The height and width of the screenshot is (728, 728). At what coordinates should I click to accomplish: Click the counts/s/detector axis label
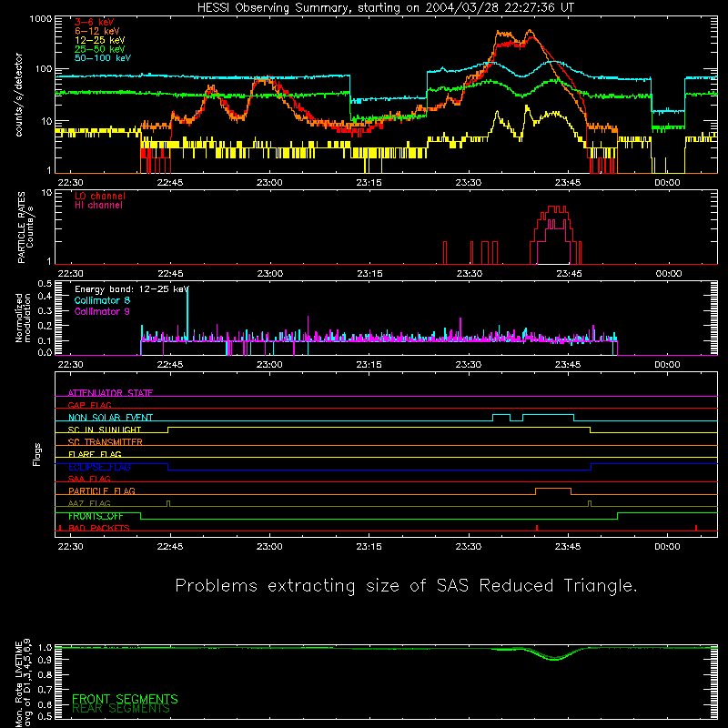[x=18, y=95]
